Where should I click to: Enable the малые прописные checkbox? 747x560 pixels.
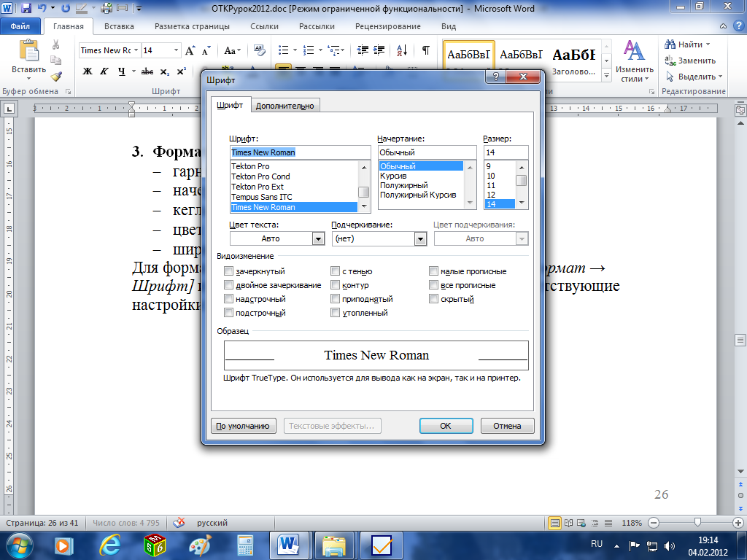point(433,271)
